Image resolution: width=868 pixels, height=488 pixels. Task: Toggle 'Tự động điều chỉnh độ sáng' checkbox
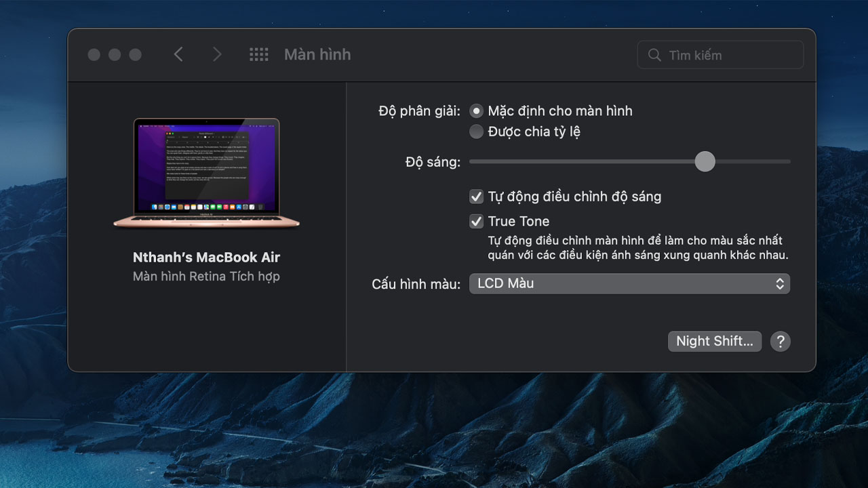click(x=476, y=197)
